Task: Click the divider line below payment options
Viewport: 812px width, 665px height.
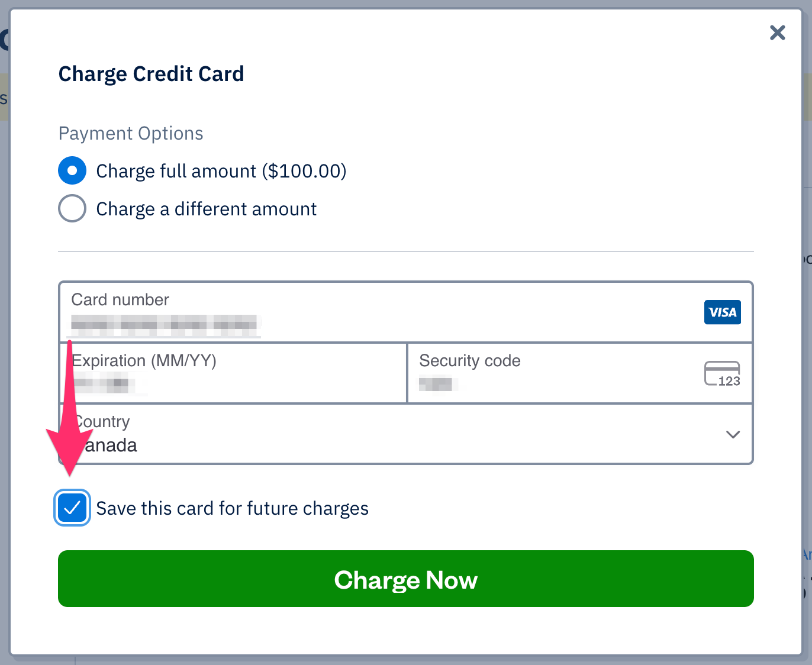Action: tap(406, 252)
